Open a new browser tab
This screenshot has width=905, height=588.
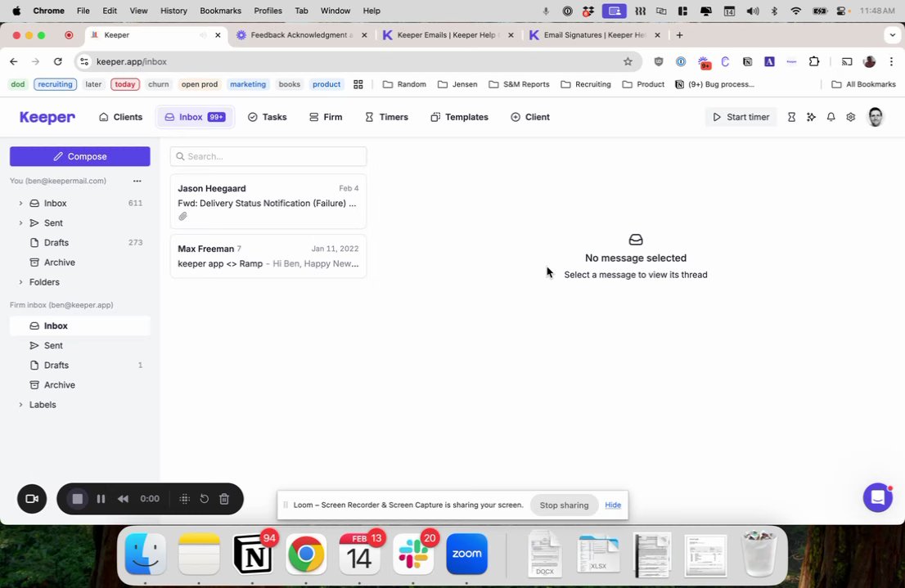click(679, 35)
